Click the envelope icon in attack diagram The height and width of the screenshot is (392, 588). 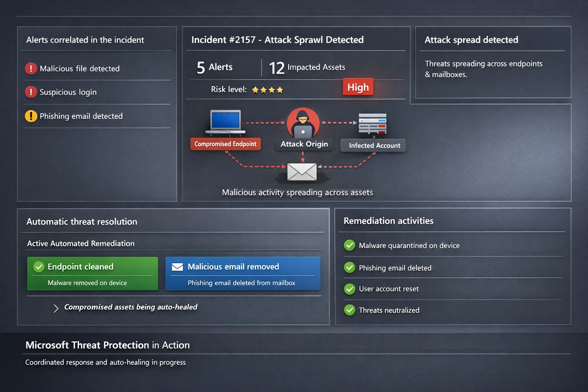click(x=302, y=171)
